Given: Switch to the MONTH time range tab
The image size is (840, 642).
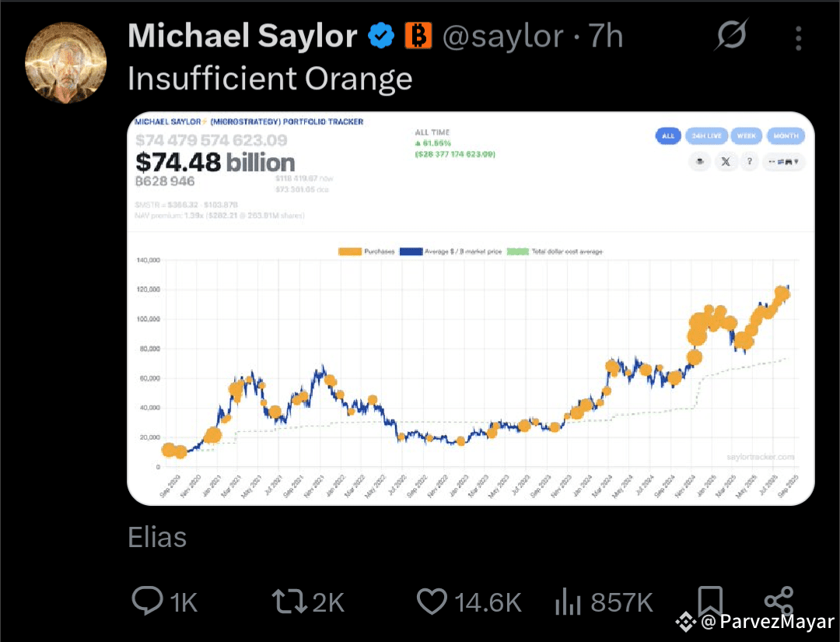Looking at the screenshot, I should pyautogui.click(x=786, y=135).
